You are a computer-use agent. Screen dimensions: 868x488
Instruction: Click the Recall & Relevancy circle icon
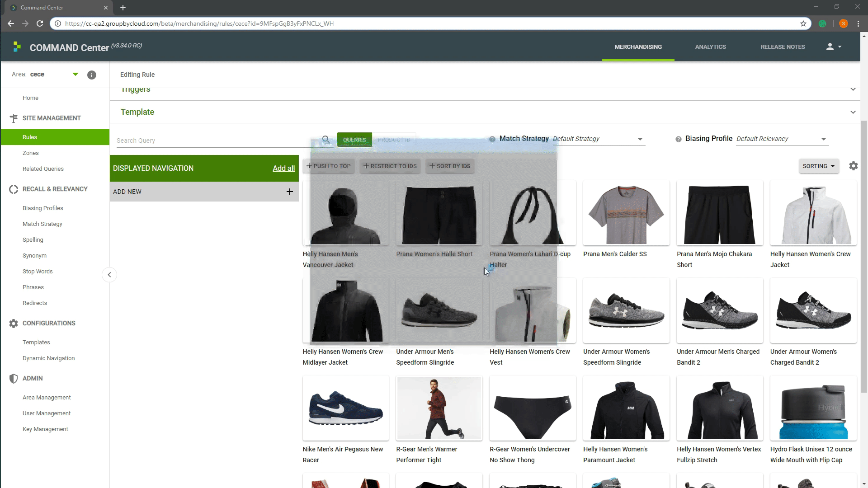[x=14, y=189]
